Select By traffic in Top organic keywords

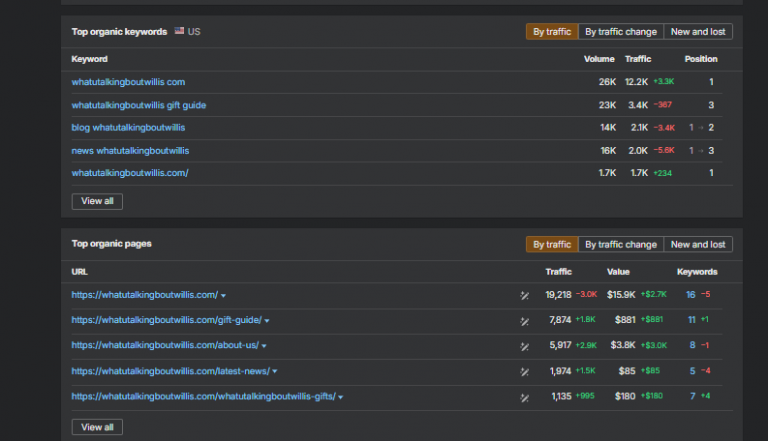tap(552, 32)
